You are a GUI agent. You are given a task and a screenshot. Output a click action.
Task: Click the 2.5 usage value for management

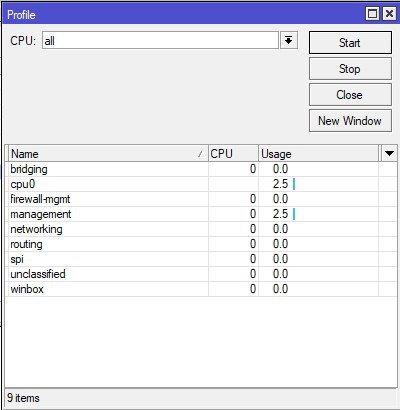click(280, 214)
